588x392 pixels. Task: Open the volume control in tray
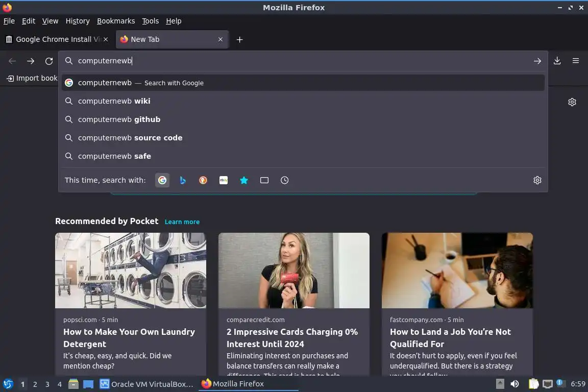(515, 384)
